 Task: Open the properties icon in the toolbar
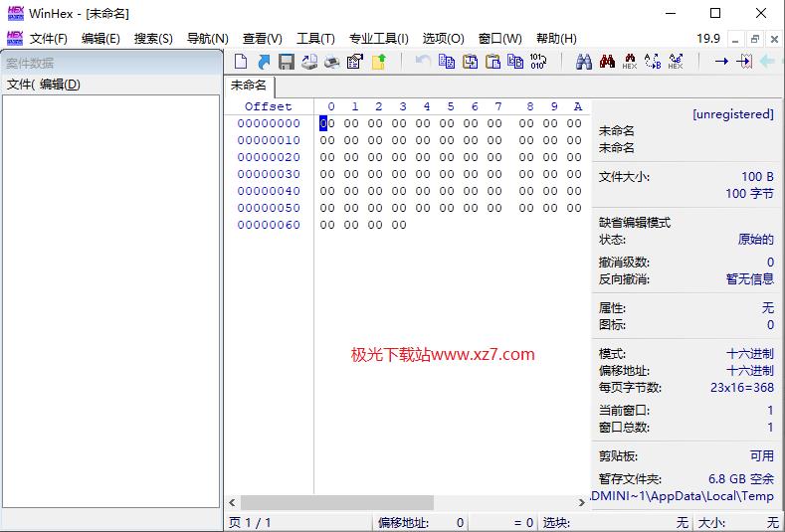pyautogui.click(x=355, y=62)
